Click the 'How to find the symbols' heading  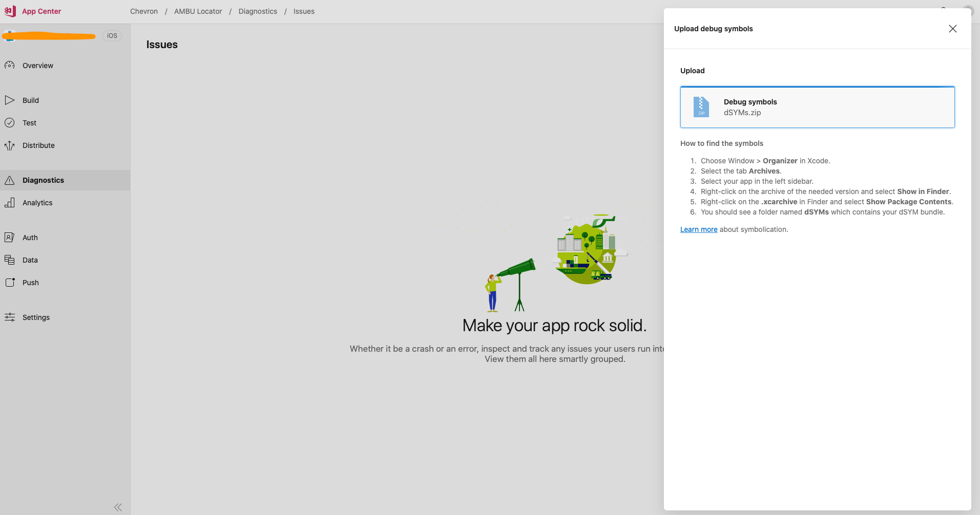(722, 143)
